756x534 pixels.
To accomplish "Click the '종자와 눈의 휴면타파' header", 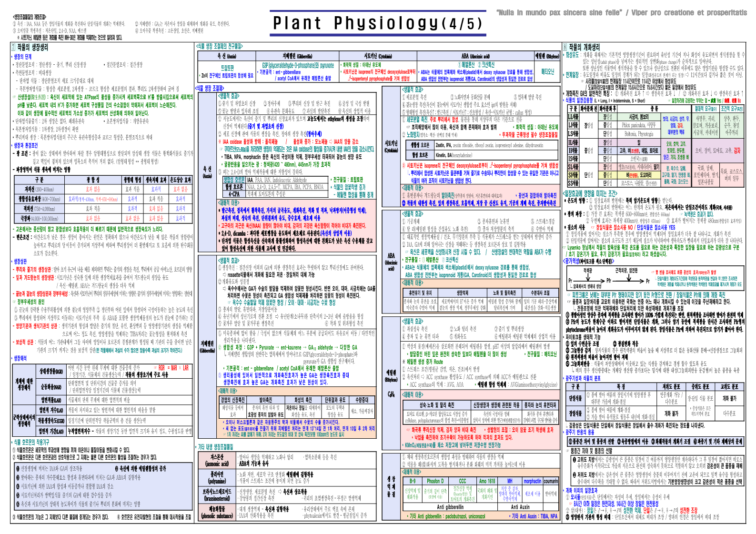I will coord(540,405).
